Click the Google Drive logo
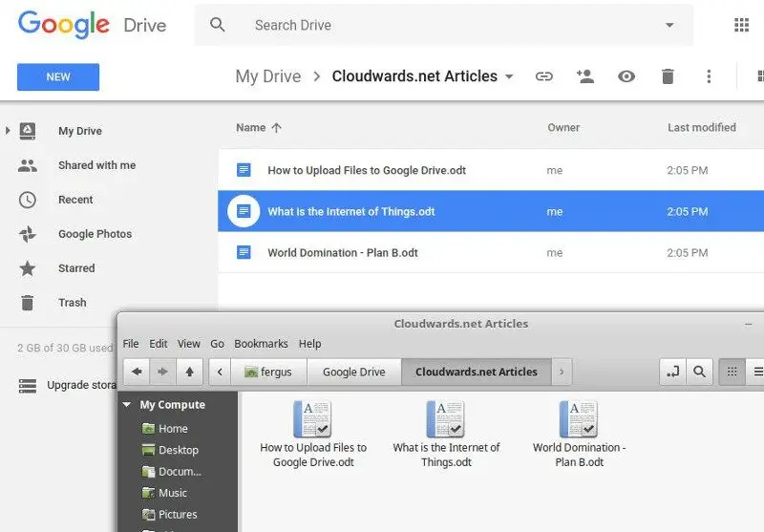Image resolution: width=764 pixels, height=532 pixels. click(92, 25)
